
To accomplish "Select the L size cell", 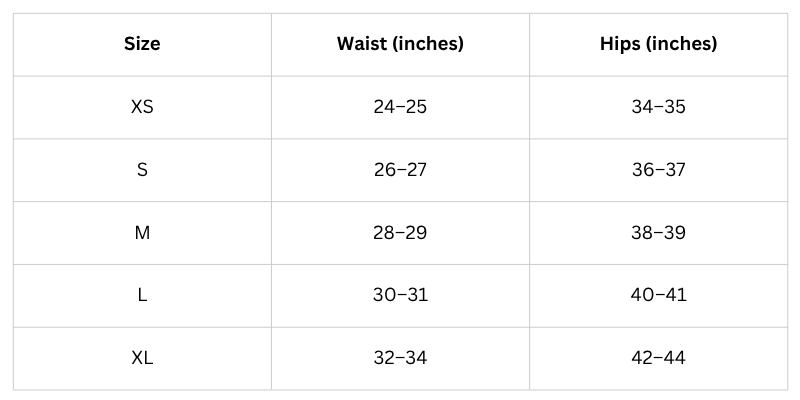I will 142,295.
